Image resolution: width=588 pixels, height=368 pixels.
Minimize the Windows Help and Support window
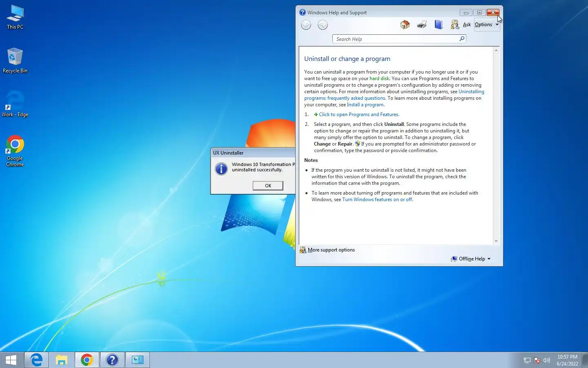click(x=466, y=13)
